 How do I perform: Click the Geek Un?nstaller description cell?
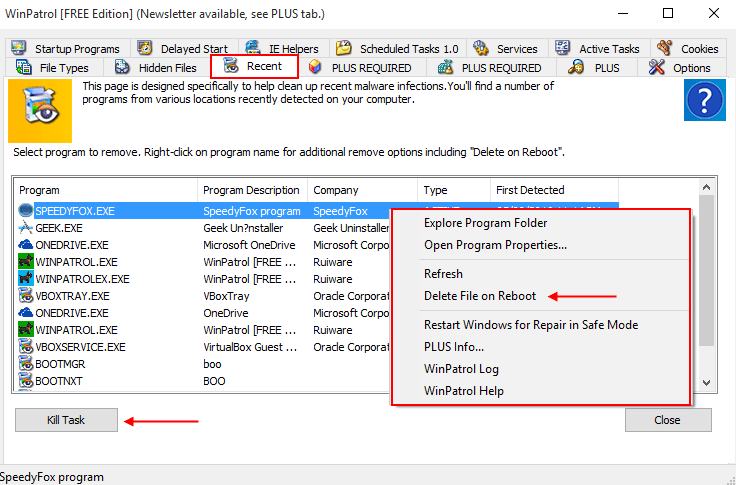243,228
